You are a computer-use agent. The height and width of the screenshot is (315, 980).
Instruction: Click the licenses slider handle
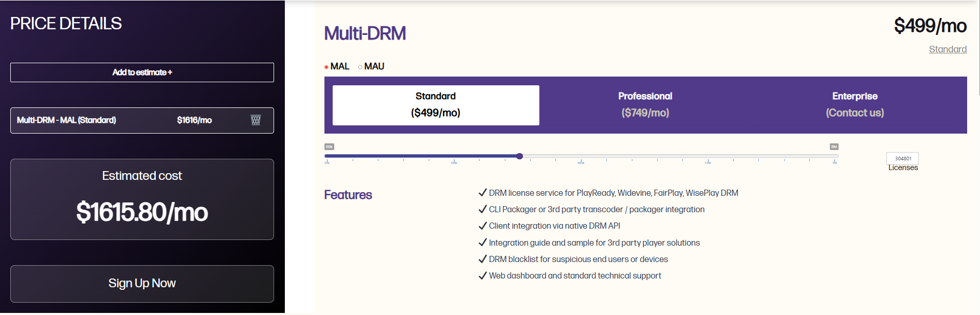[519, 156]
